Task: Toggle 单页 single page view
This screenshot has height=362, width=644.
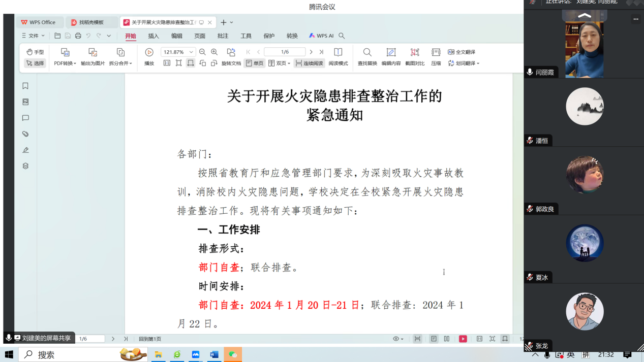Action: point(255,63)
